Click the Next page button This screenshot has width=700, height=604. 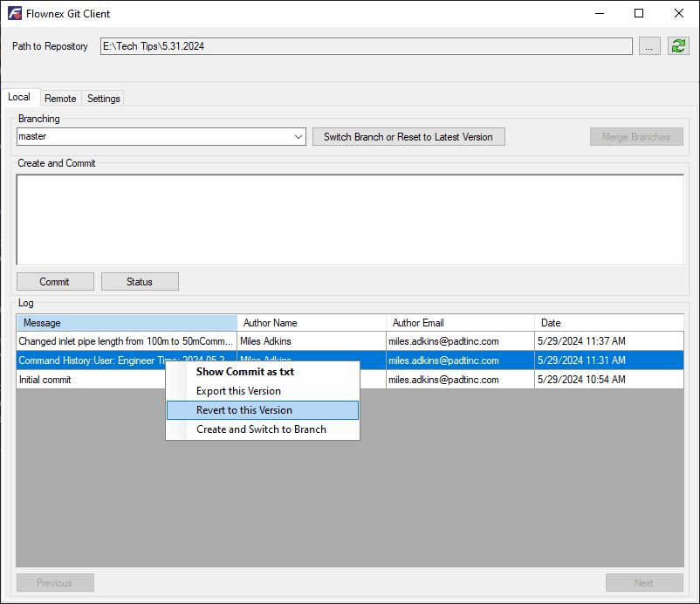(x=644, y=582)
